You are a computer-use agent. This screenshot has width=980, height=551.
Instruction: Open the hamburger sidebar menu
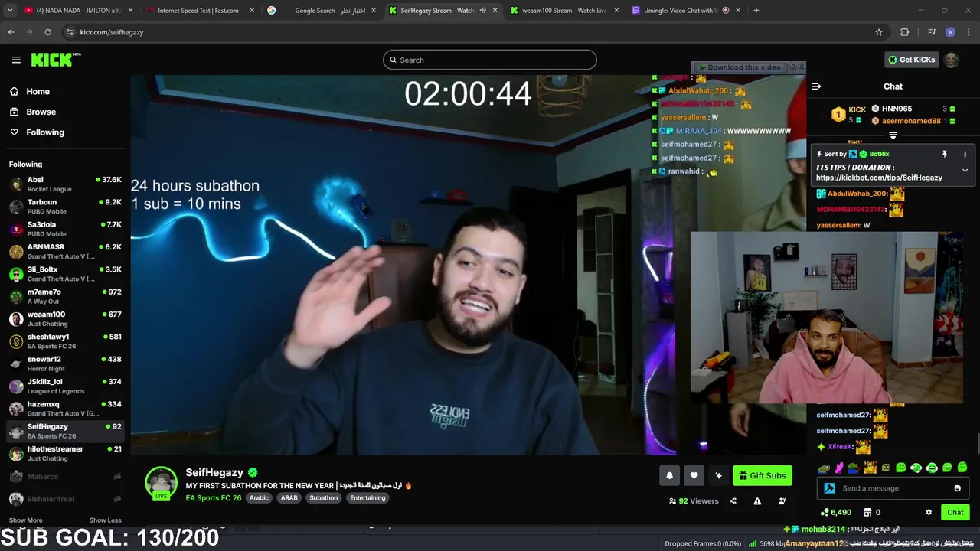16,60
